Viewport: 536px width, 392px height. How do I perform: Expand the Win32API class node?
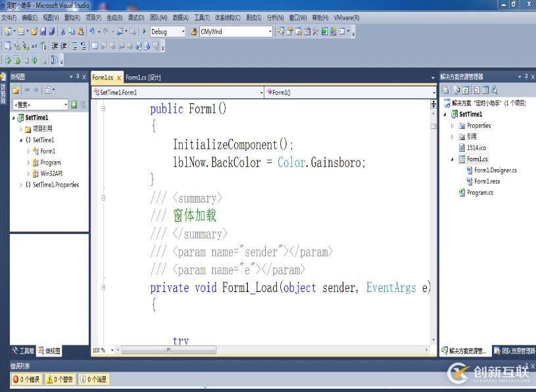pos(28,174)
